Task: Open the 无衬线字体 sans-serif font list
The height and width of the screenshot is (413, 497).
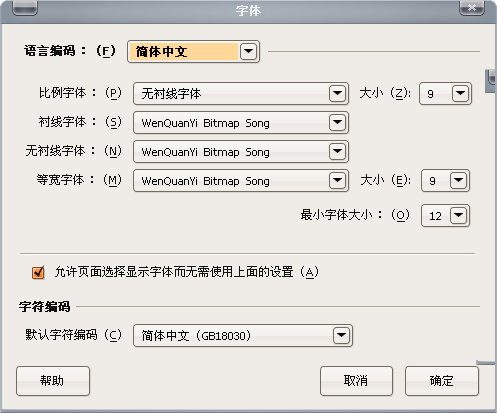Action: click(241, 152)
